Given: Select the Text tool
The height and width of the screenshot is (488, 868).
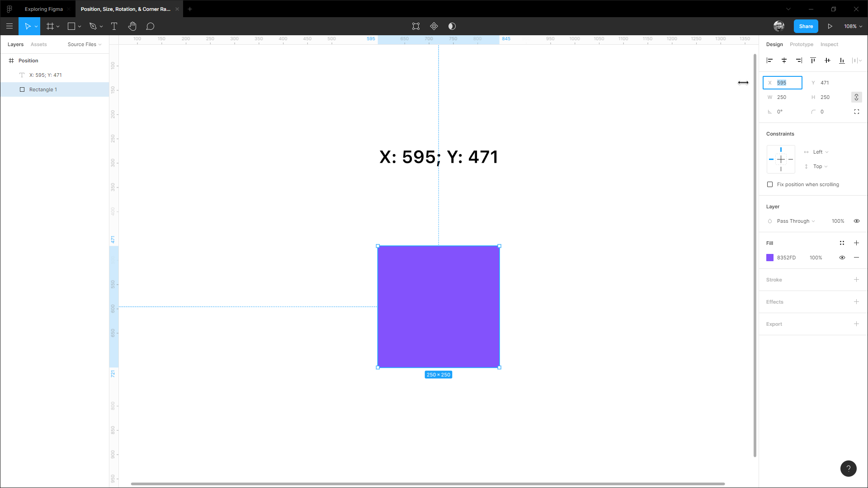Looking at the screenshot, I should pyautogui.click(x=114, y=26).
